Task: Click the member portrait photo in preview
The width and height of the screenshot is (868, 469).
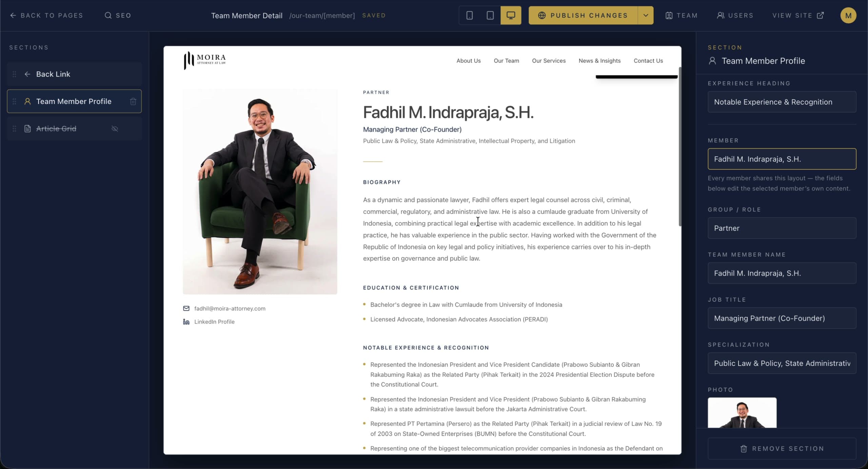Action: (x=260, y=192)
